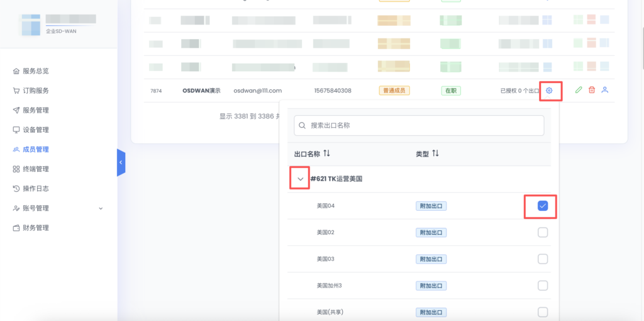
Task: Click the green pencil edit icon
Action: [x=579, y=90]
